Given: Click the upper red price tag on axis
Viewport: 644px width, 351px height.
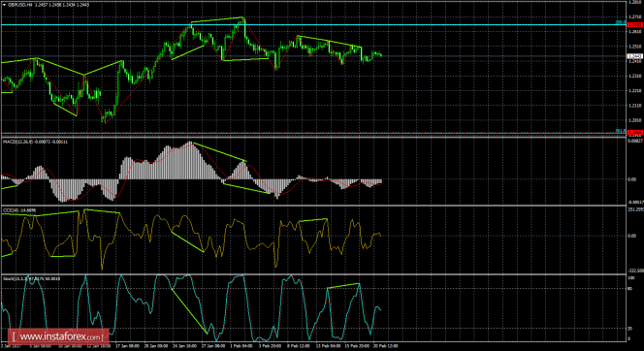Looking at the screenshot, I should [634, 25].
